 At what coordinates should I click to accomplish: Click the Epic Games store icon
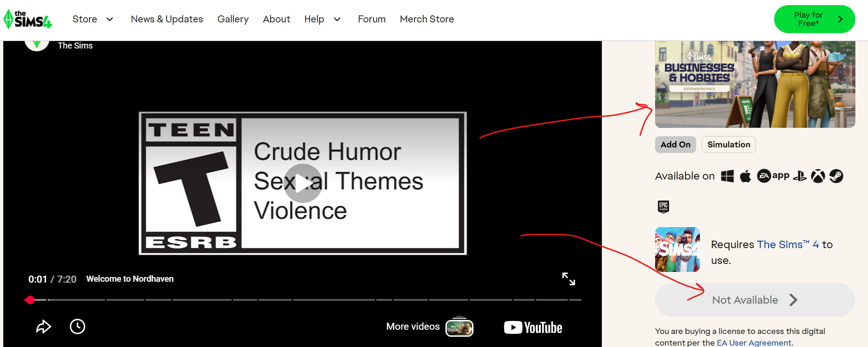[x=663, y=206]
